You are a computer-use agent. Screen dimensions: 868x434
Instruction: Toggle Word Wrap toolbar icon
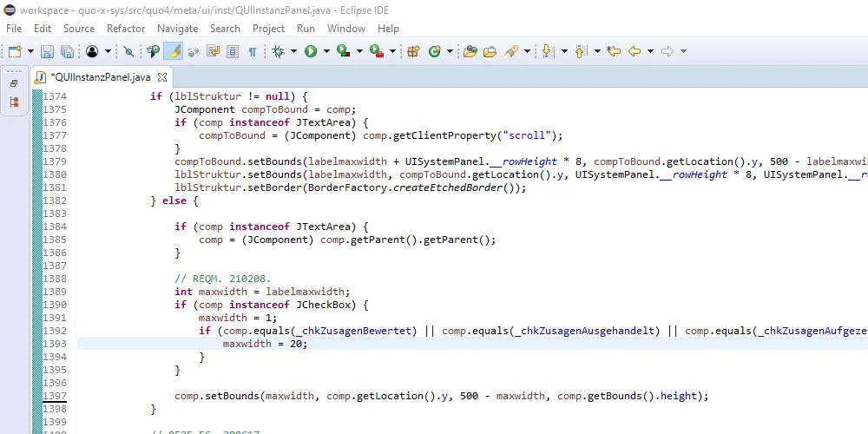(x=214, y=51)
